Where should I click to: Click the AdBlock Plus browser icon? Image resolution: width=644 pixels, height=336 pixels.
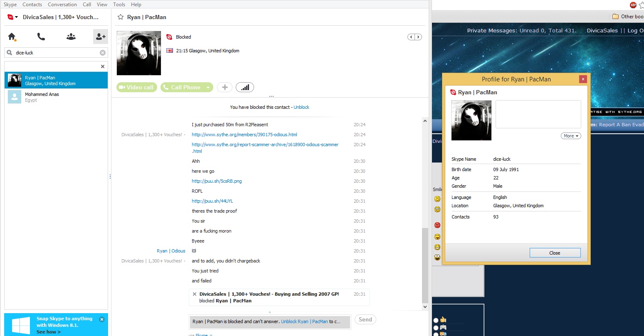coord(633,5)
